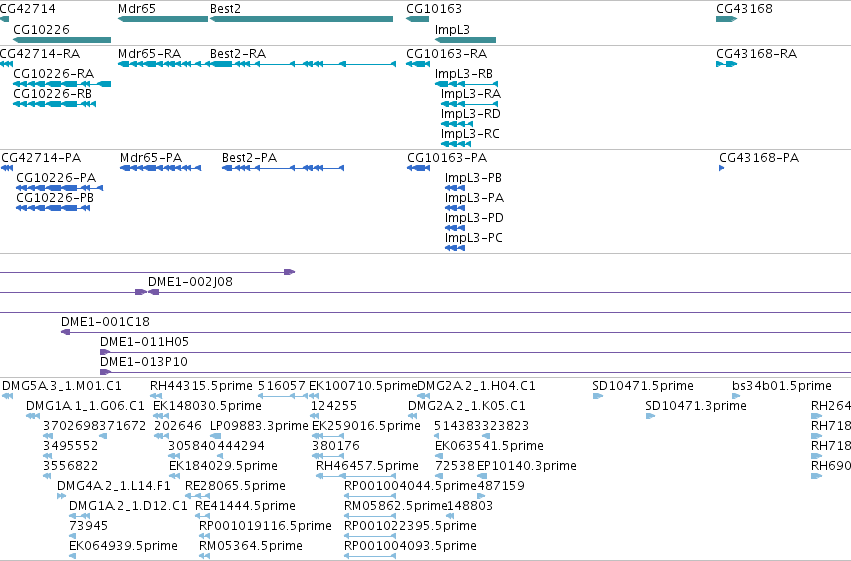The image size is (851, 561).
Task: Select the ImpL3-RA transcript label
Action: click(x=471, y=94)
